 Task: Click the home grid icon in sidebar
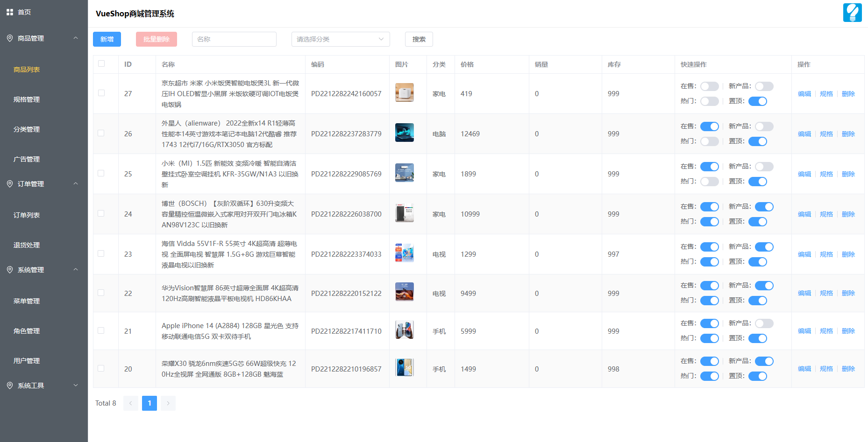pos(10,12)
